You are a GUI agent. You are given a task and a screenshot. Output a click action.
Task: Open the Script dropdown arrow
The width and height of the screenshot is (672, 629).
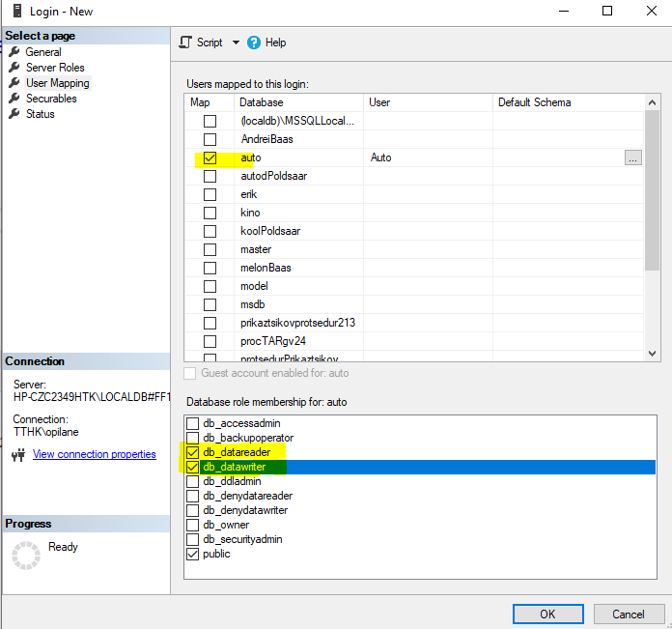coord(236,43)
